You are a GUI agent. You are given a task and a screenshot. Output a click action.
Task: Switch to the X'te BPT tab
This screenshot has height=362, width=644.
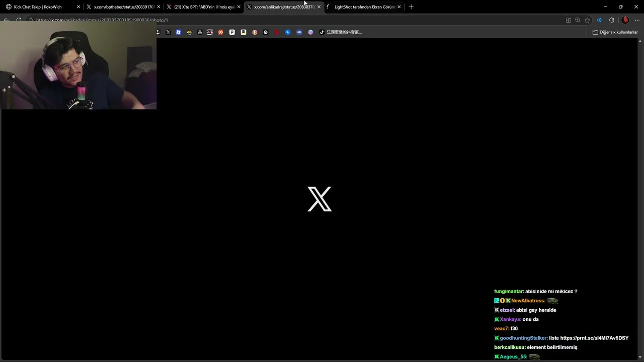(204, 7)
